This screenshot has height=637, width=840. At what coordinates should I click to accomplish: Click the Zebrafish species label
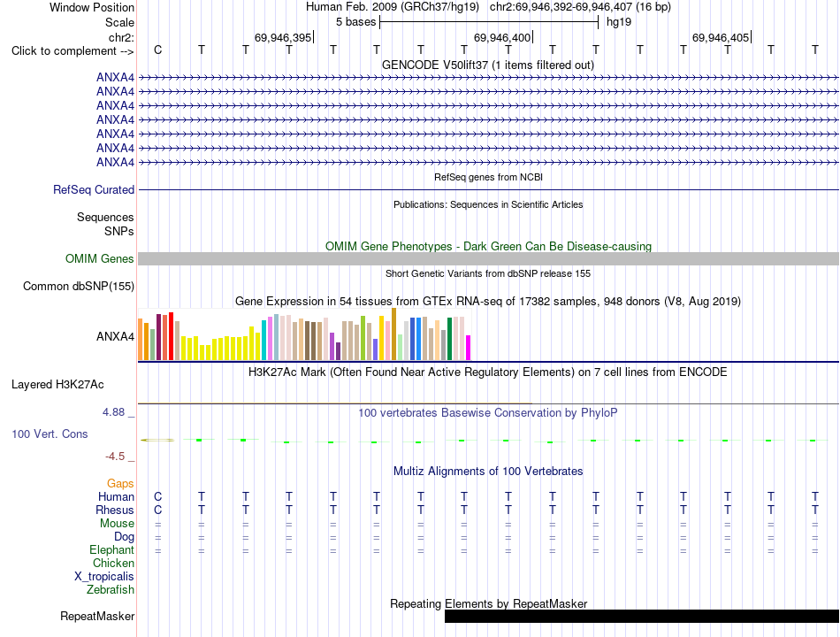coord(111,590)
